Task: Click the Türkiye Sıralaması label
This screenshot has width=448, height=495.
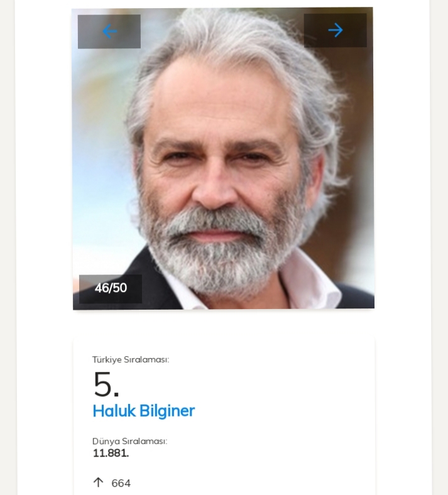Action: tap(131, 360)
